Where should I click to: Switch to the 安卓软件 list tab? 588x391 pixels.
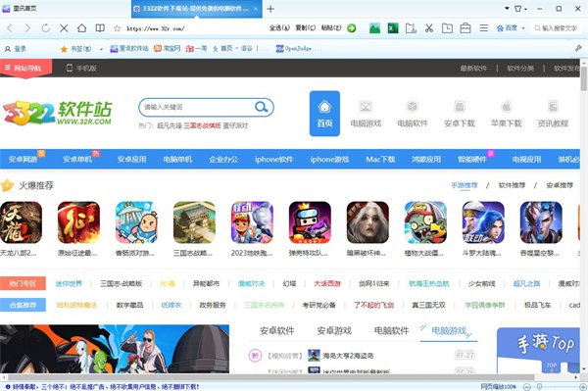[277, 330]
